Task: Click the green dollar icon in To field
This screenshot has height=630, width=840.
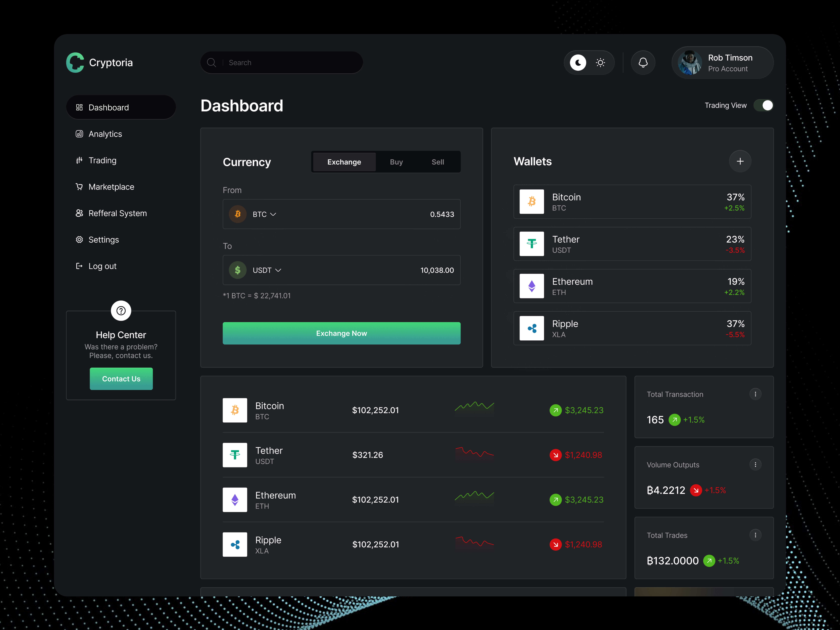Action: pyautogui.click(x=238, y=270)
